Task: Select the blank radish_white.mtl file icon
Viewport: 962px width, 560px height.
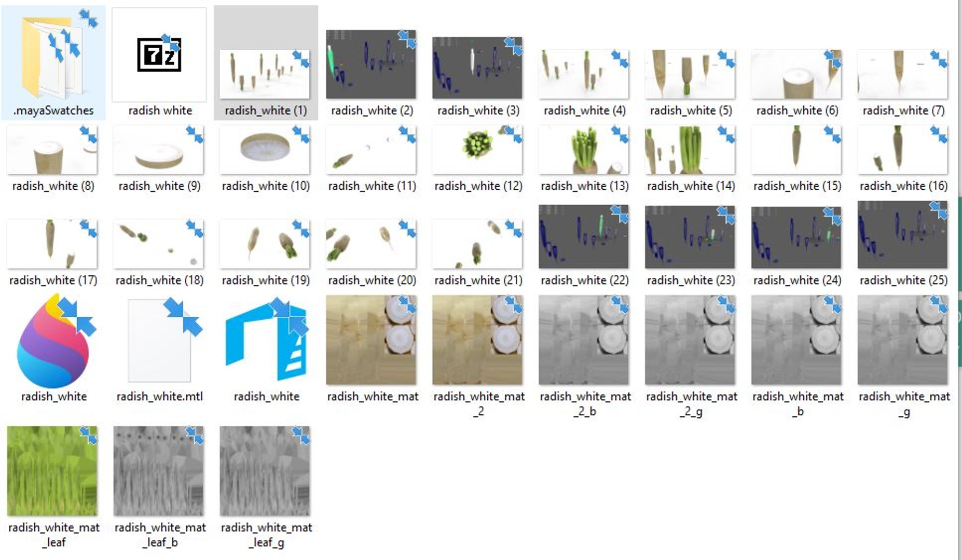Action: [x=159, y=341]
